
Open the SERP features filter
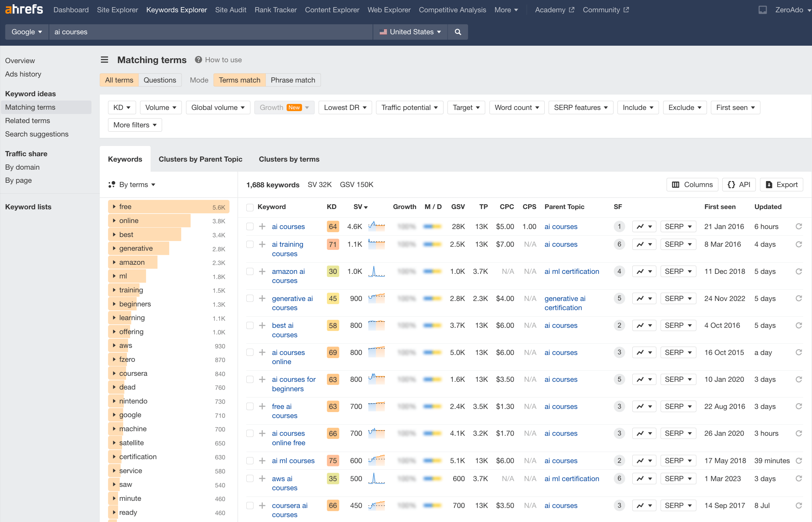[x=581, y=107]
